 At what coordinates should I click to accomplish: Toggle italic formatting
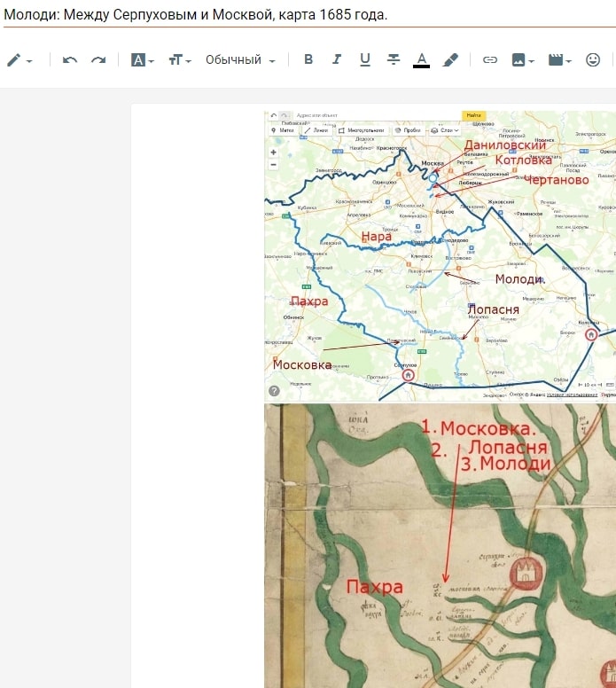pyautogui.click(x=337, y=59)
